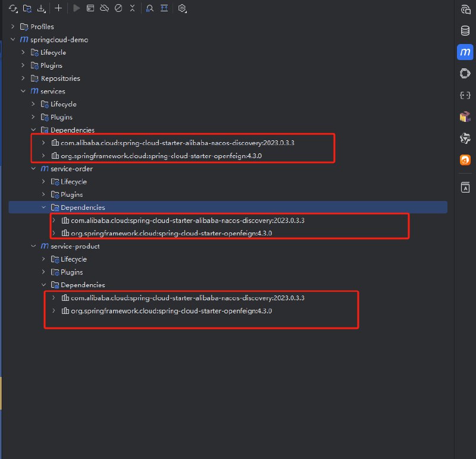The image size is (476, 459).
Task: Collapse the service-order module node
Action: [34, 169]
